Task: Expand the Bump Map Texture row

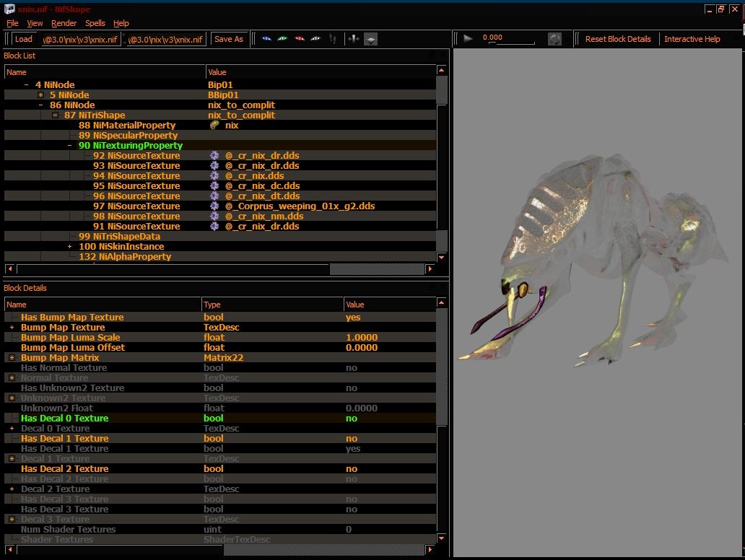Action: tap(12, 327)
